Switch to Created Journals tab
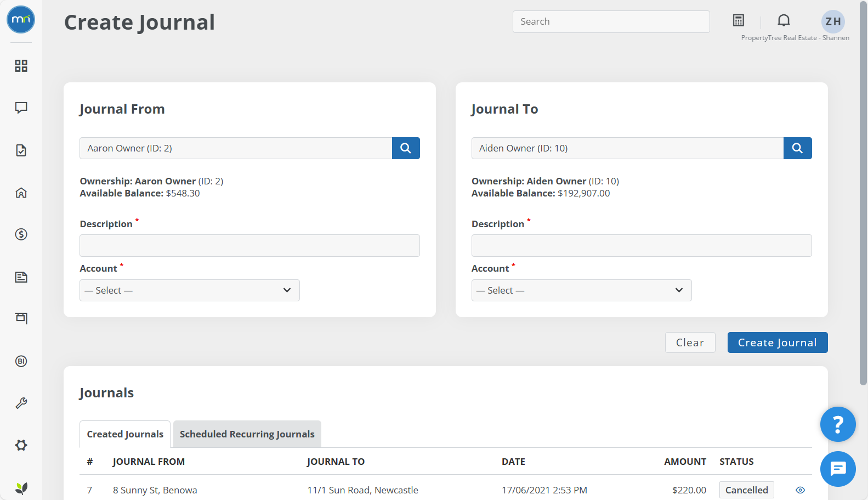868x500 pixels. tap(125, 434)
